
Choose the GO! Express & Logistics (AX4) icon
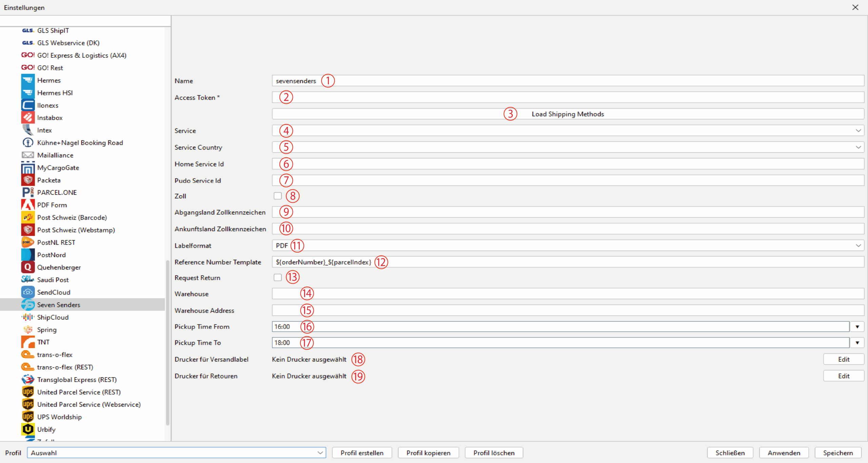28,55
